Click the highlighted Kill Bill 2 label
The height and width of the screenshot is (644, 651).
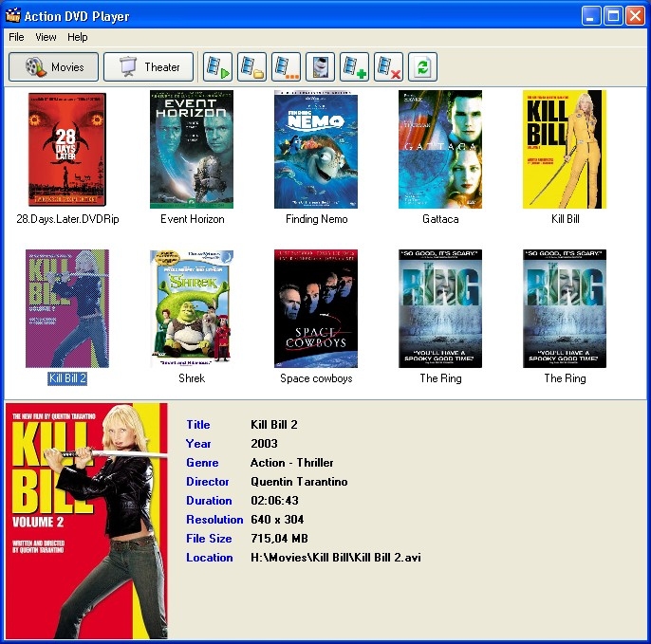coord(67,378)
